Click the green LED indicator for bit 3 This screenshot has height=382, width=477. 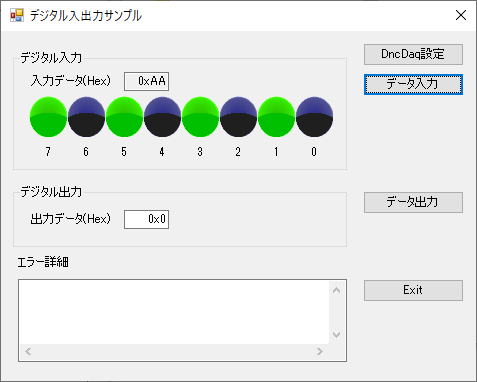[200, 117]
